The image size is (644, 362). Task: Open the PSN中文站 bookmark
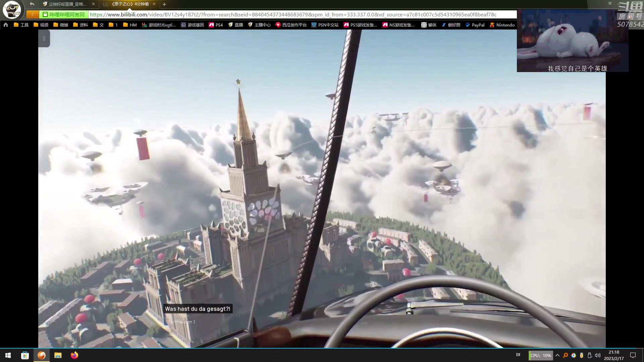pos(325,25)
